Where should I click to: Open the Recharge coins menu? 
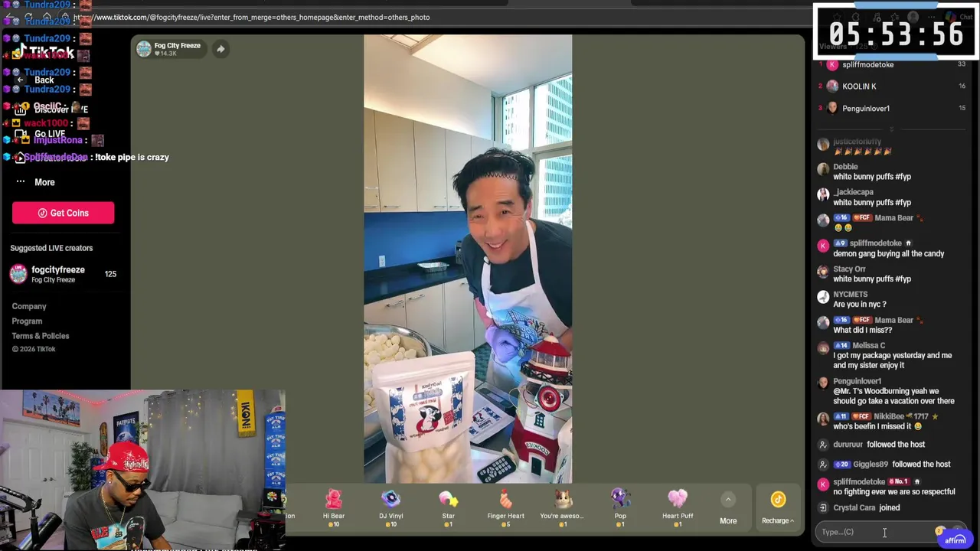pos(778,507)
